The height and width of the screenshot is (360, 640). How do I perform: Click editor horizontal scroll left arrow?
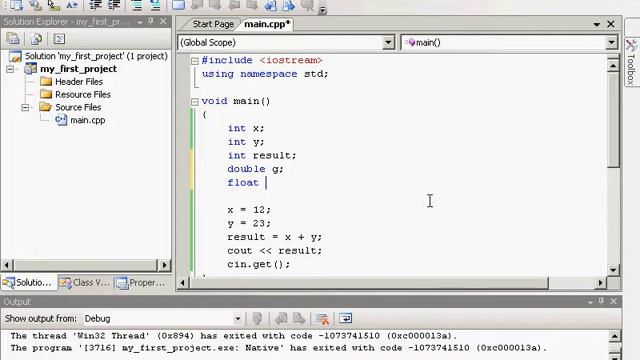[182, 283]
